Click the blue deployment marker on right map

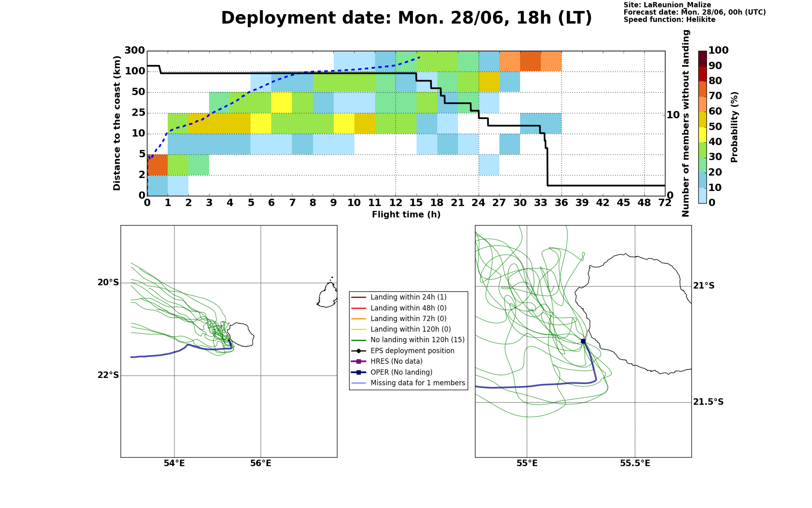pyautogui.click(x=583, y=341)
